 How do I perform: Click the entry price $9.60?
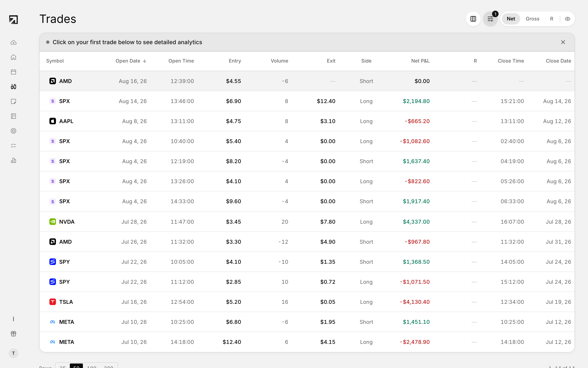coord(233,201)
